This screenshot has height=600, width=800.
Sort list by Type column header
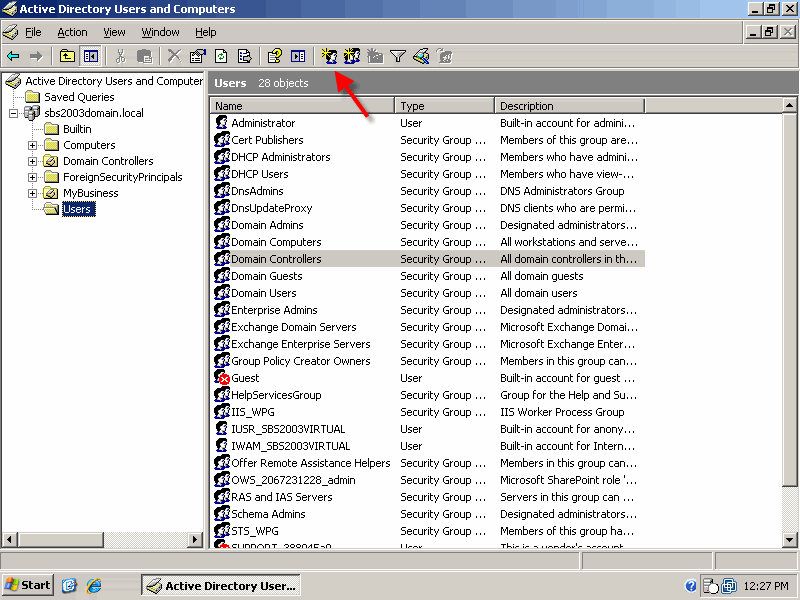(444, 106)
